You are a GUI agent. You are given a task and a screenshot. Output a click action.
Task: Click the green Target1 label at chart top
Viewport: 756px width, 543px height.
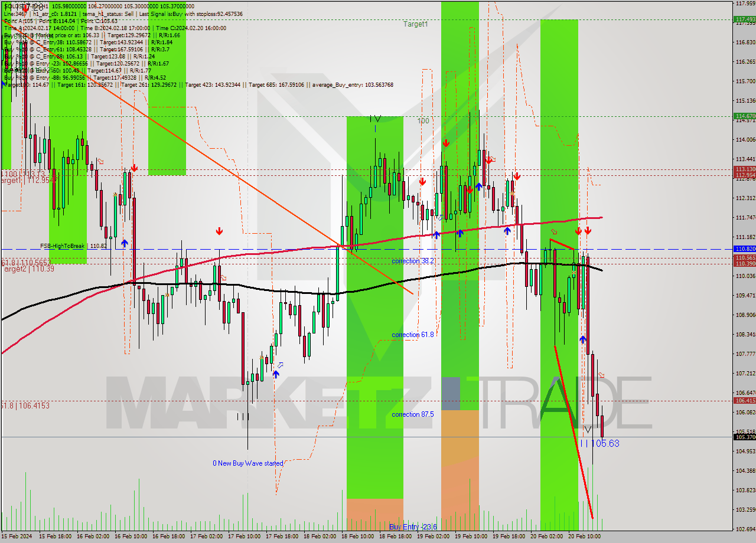pos(416,24)
